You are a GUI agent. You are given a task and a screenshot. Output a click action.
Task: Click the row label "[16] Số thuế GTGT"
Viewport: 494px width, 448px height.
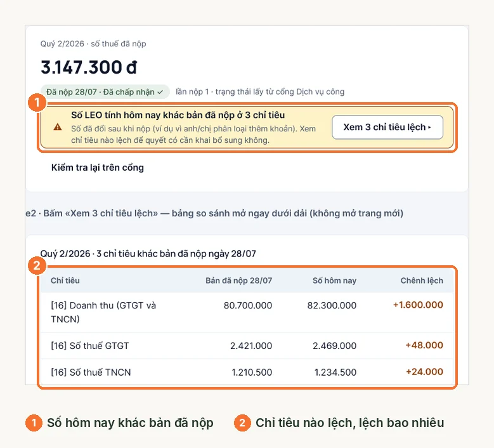pyautogui.click(x=90, y=346)
